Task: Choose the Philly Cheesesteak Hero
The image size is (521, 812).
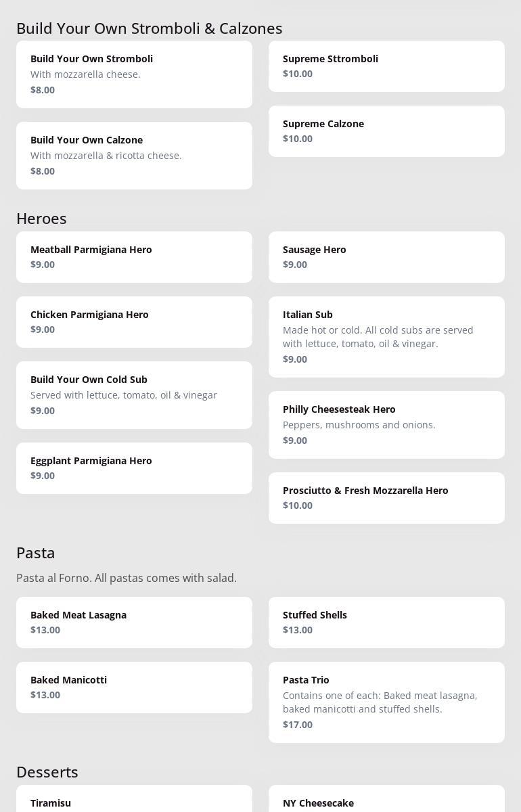Action: 386,425
